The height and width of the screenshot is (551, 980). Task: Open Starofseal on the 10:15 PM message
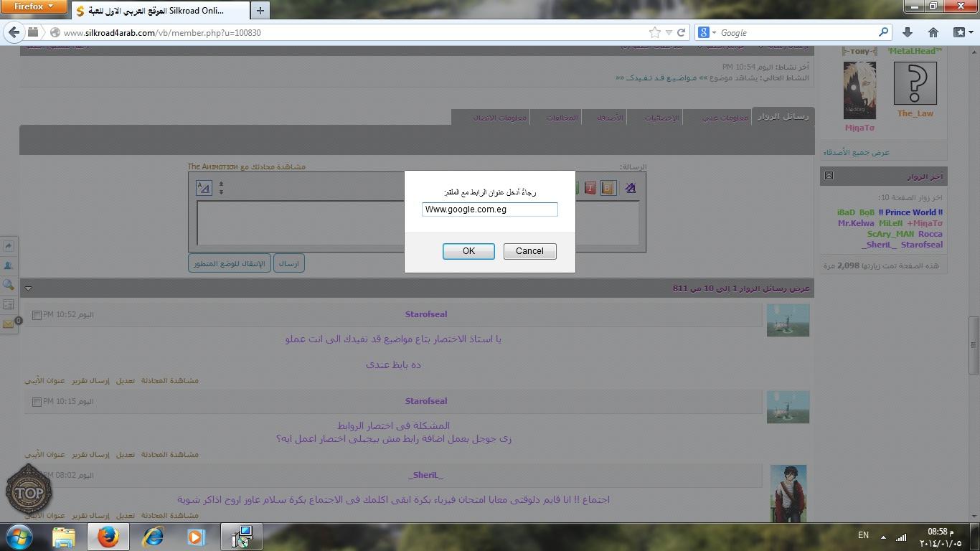pyautogui.click(x=425, y=401)
